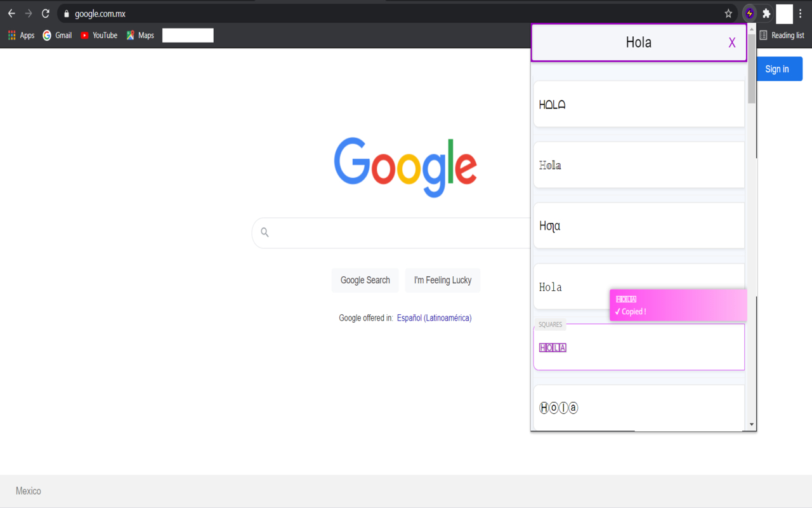
Task: Clear the popup input with the X
Action: point(732,43)
